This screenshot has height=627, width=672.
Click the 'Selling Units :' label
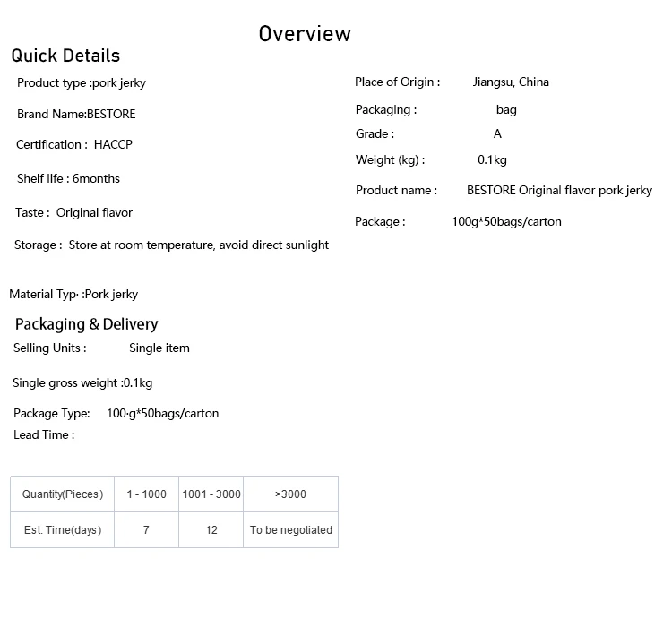50,348
